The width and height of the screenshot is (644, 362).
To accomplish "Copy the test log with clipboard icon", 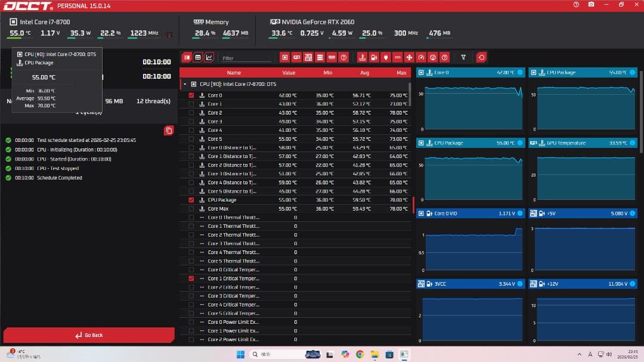I will [169, 131].
